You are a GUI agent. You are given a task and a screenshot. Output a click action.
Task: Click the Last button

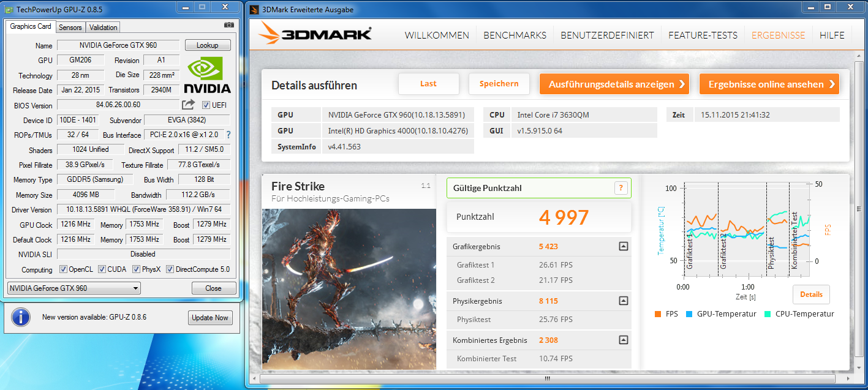click(x=428, y=84)
